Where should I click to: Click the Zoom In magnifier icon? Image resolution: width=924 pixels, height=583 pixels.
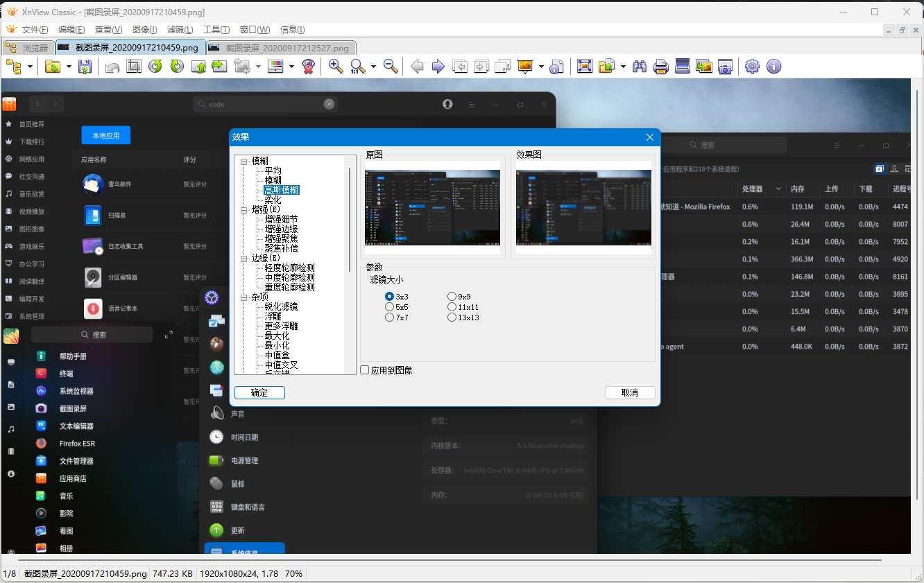336,67
